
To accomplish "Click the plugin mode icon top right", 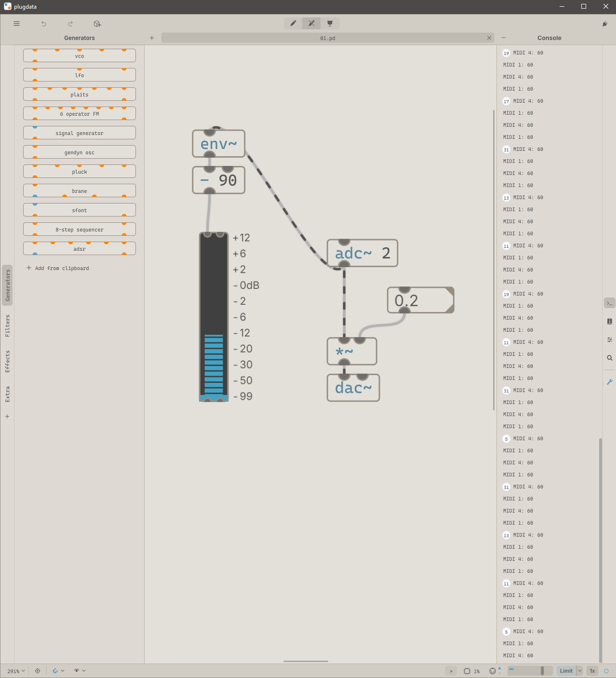I will coord(605,24).
